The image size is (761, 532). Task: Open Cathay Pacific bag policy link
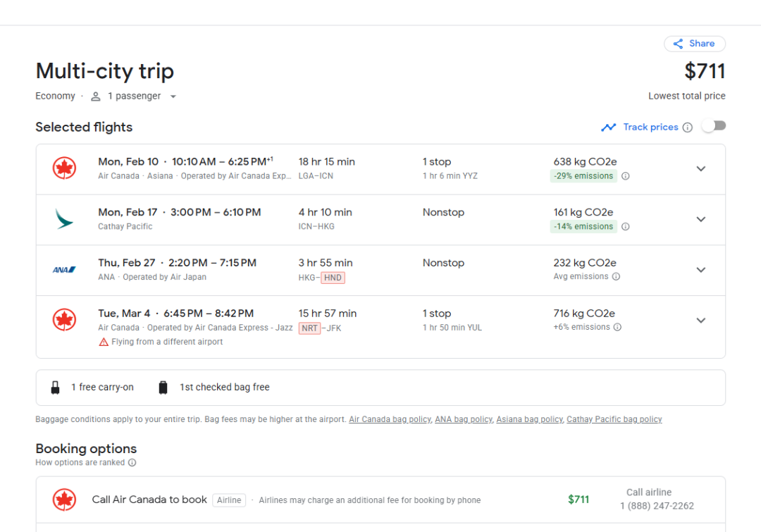(614, 419)
